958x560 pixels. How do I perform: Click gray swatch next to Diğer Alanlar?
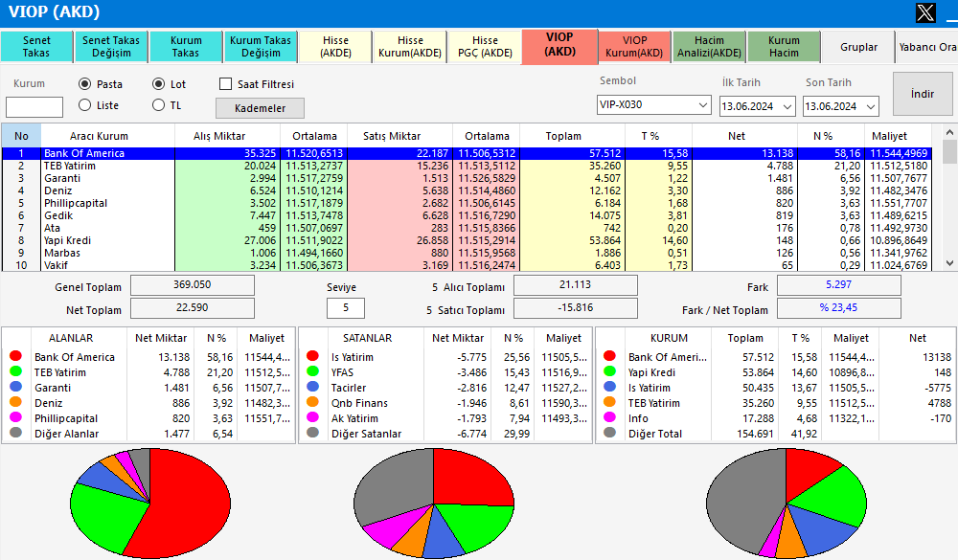point(16,433)
